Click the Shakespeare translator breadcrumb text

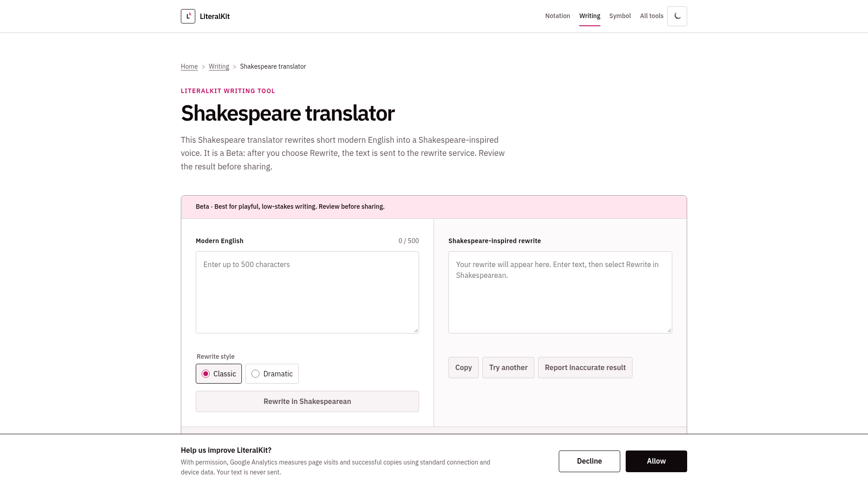pyautogui.click(x=273, y=66)
